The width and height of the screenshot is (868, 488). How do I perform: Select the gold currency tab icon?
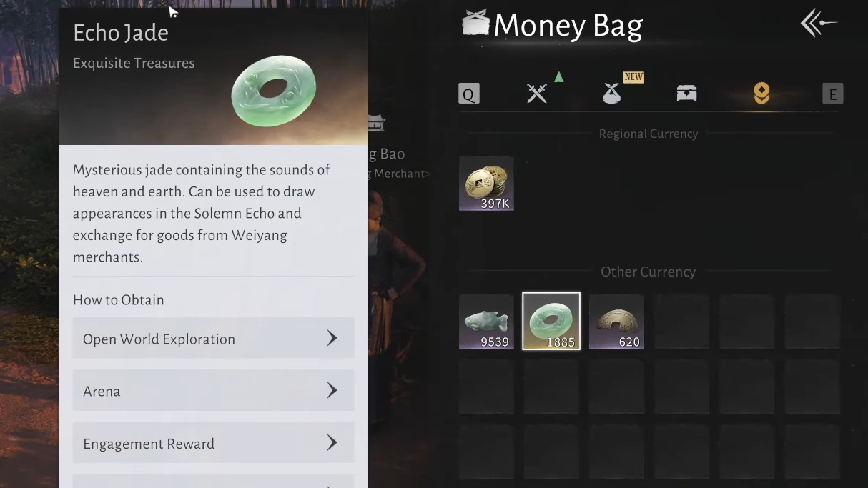click(761, 94)
